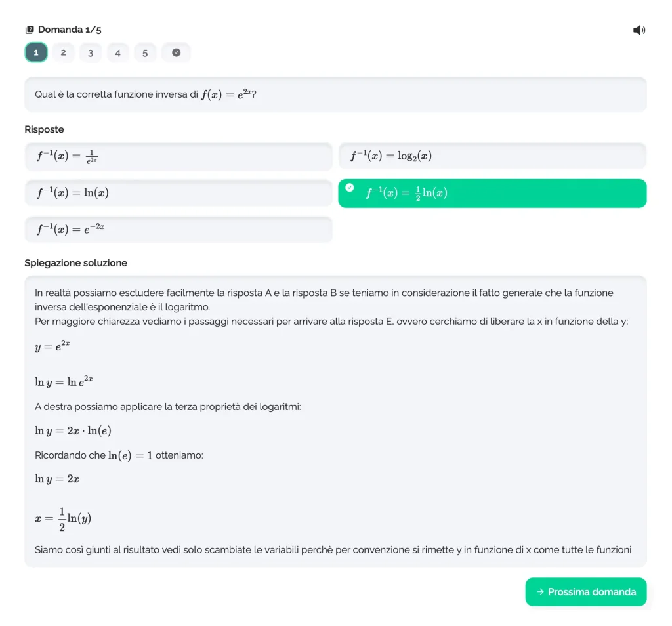The image size is (672, 626).
Task: Go to question 1 step
Action: [36, 52]
